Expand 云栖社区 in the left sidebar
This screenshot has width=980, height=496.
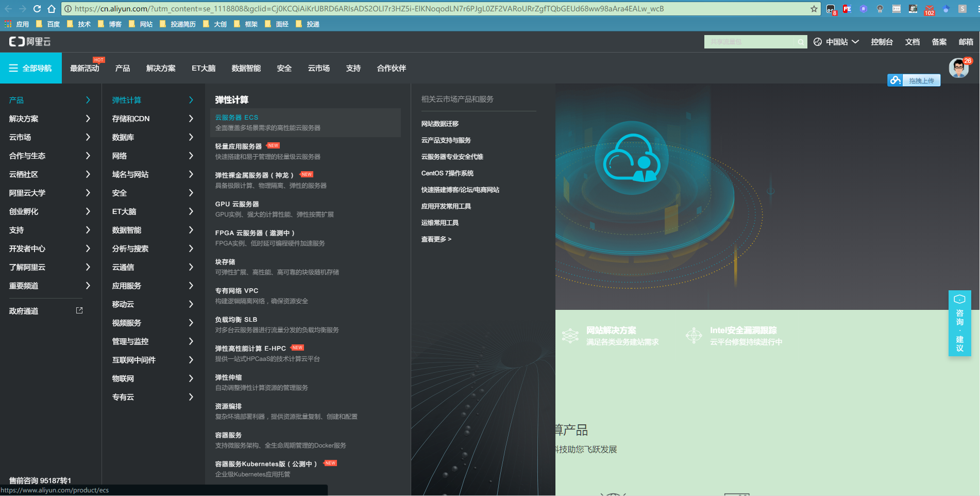click(x=50, y=174)
